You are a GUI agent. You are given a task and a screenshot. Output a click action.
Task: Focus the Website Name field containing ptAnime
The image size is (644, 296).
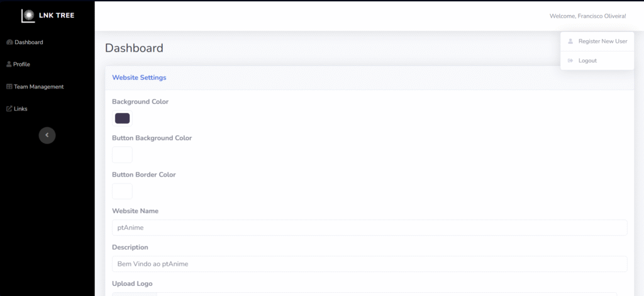[370, 227]
